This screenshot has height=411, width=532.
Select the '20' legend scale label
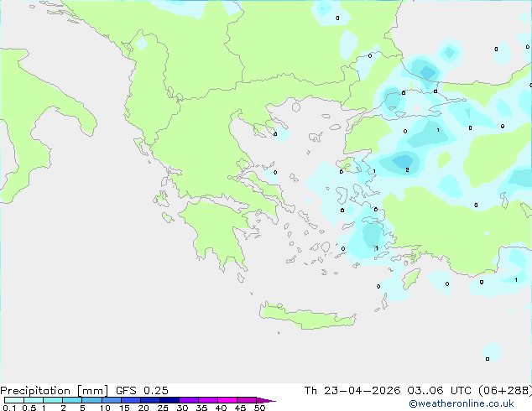143,408
